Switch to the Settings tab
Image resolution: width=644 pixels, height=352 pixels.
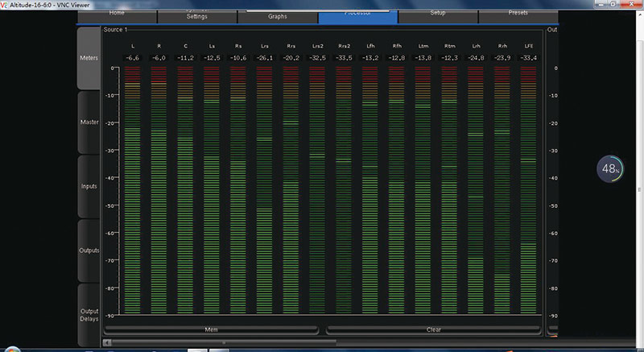click(197, 16)
